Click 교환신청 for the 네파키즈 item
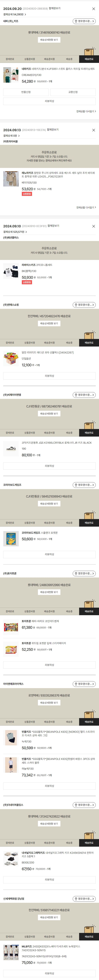 73,92
